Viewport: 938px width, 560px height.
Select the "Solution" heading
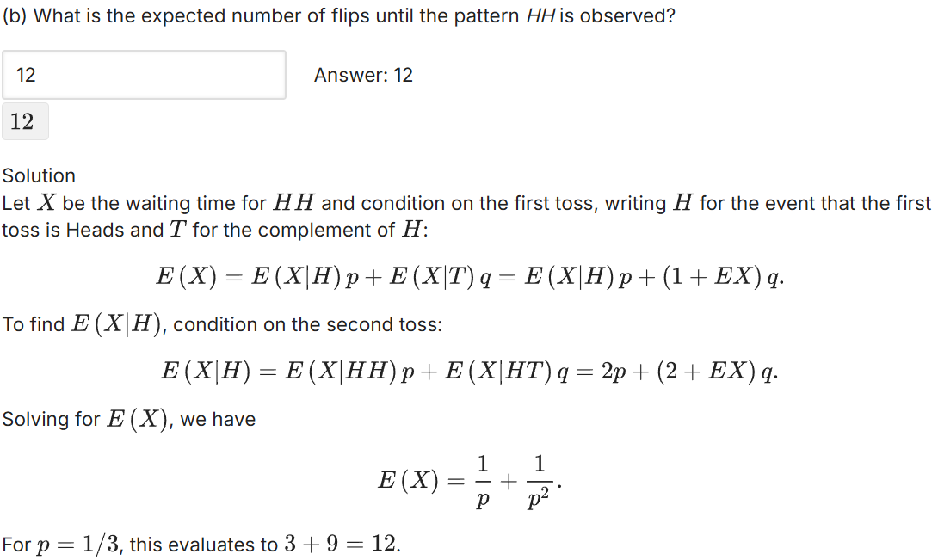pyautogui.click(x=39, y=175)
